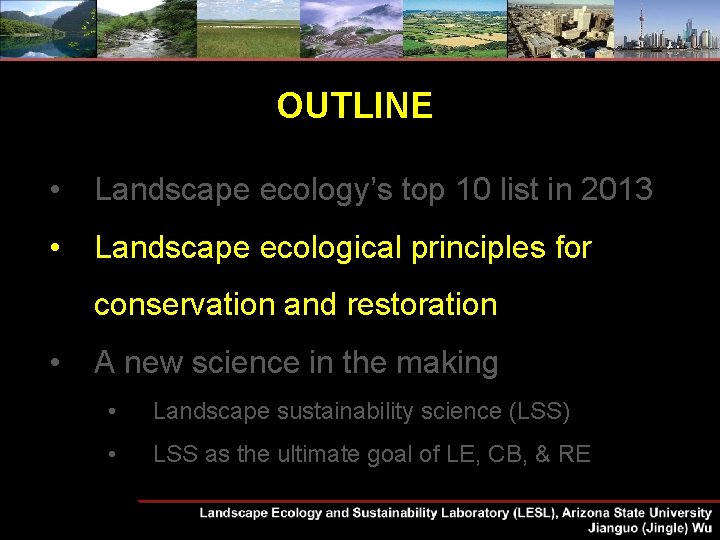Open the forest stream banner photo

[x=147, y=29]
